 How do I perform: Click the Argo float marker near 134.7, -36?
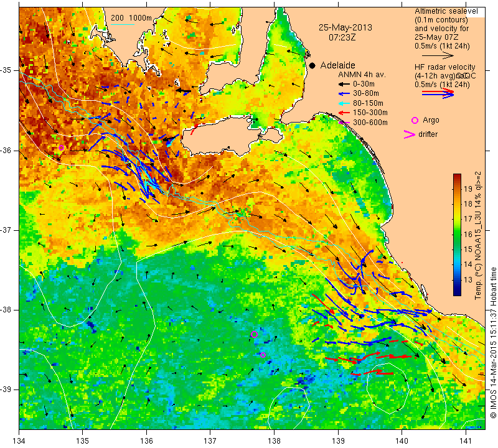tap(61, 147)
